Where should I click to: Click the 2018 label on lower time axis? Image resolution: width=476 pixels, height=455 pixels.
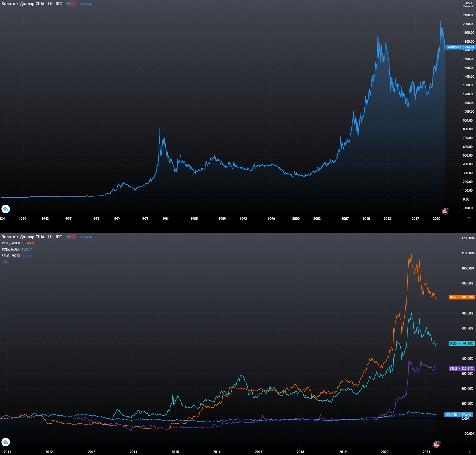click(x=300, y=452)
